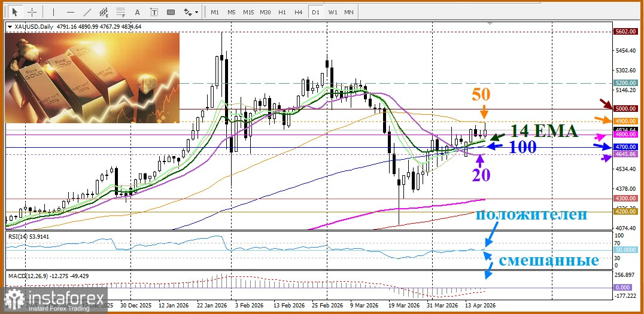Show monthly MN timeframe

(x=349, y=13)
